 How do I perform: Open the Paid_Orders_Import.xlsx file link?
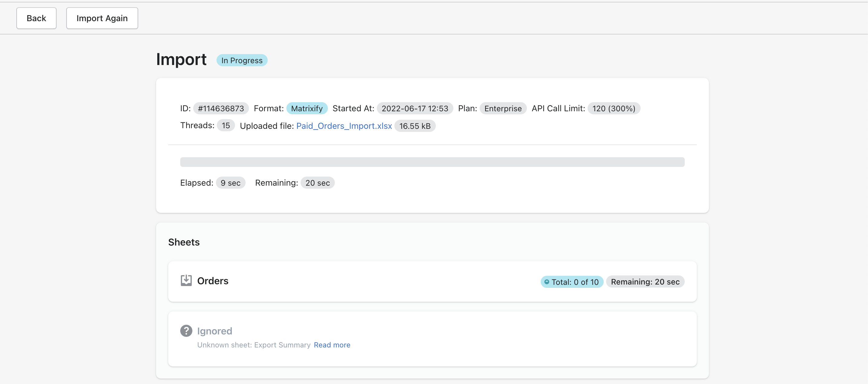click(x=344, y=126)
